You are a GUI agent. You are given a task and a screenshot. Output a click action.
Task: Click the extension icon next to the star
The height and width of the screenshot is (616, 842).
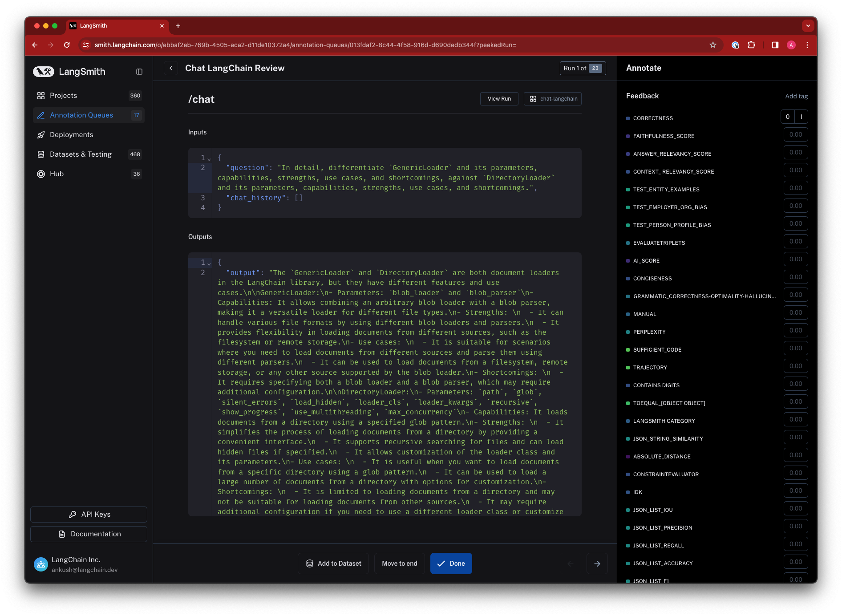735,45
